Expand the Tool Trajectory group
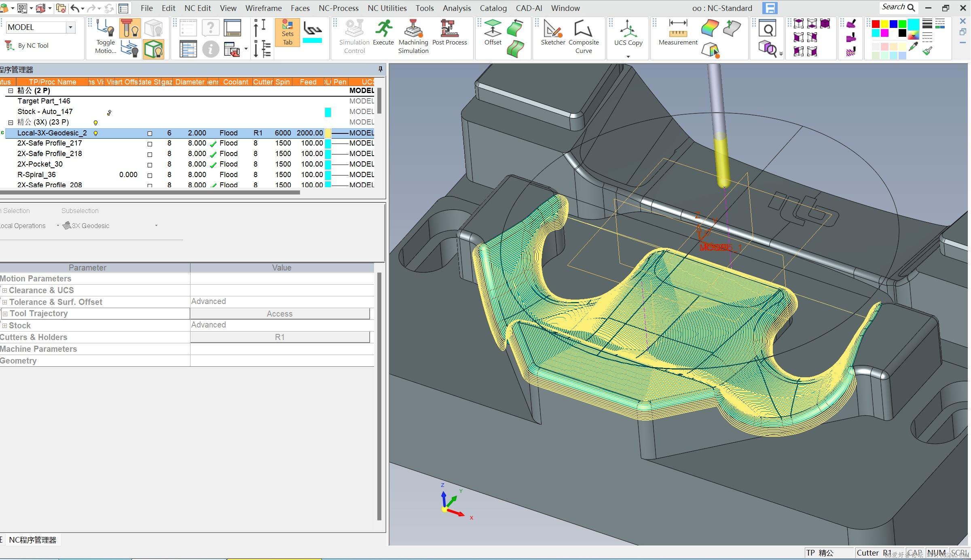The height and width of the screenshot is (560, 971). point(5,314)
